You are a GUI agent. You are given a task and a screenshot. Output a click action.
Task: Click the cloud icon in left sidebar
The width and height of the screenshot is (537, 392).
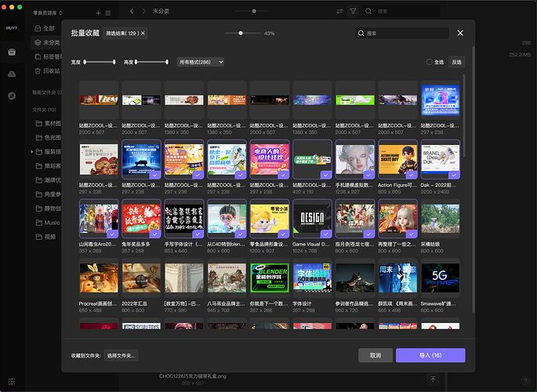coord(12,73)
